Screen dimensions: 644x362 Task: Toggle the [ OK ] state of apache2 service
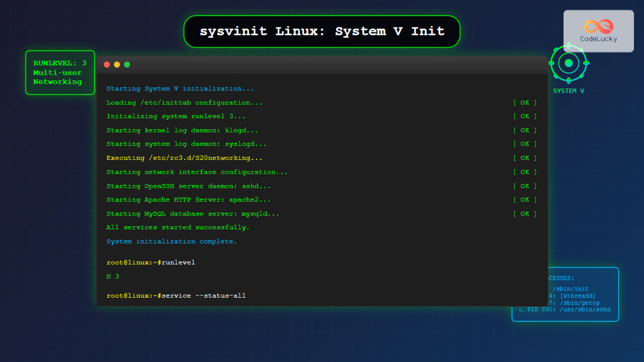click(x=525, y=200)
